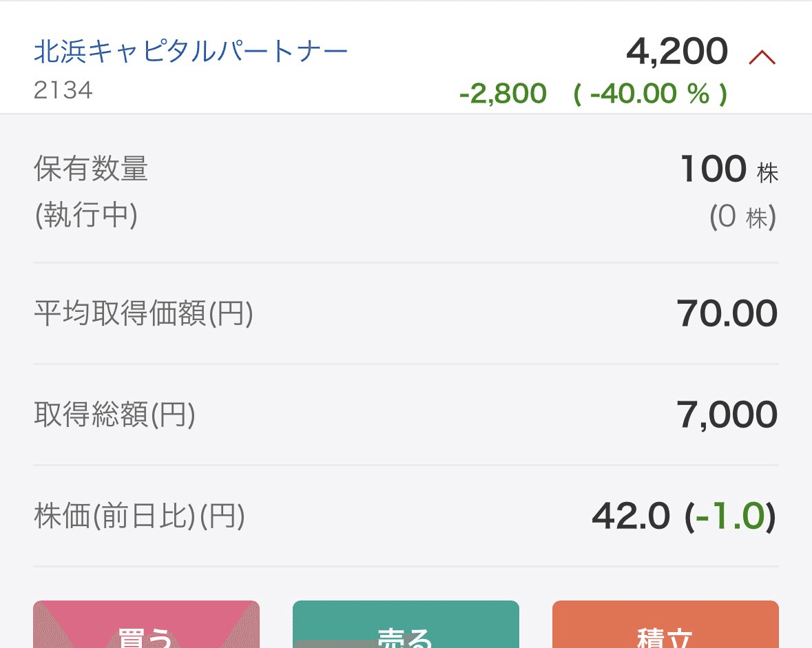Select the 保有数量 label

tap(91, 169)
